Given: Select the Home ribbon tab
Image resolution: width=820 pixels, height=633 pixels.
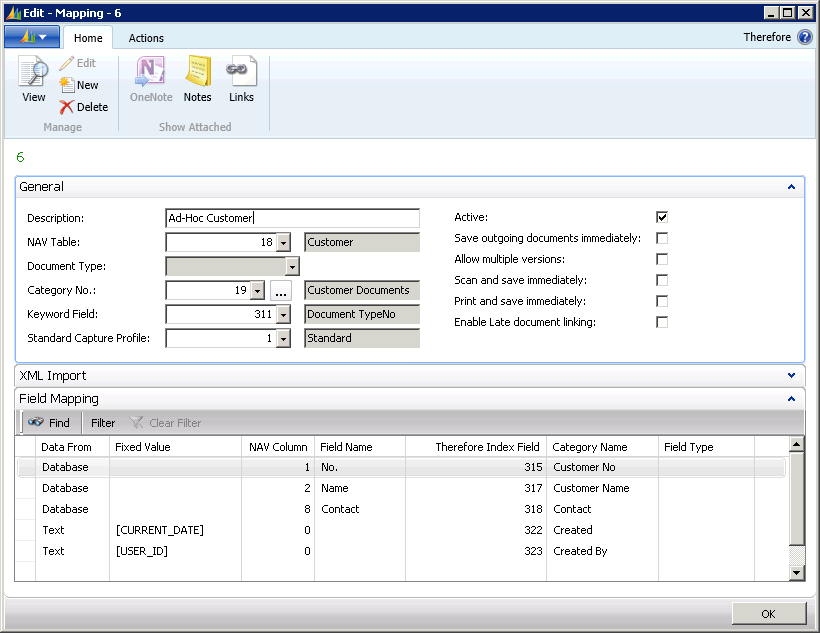Looking at the screenshot, I should pyautogui.click(x=88, y=38).
